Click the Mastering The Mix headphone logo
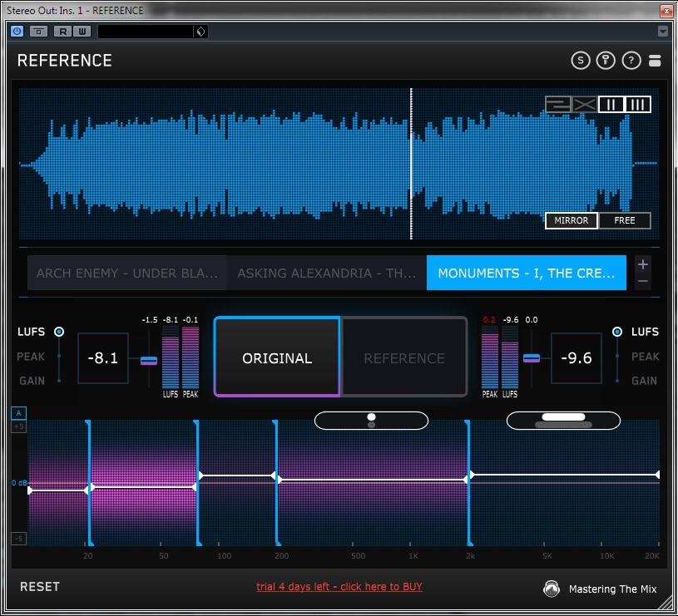The width and height of the screenshot is (678, 616). click(x=552, y=589)
